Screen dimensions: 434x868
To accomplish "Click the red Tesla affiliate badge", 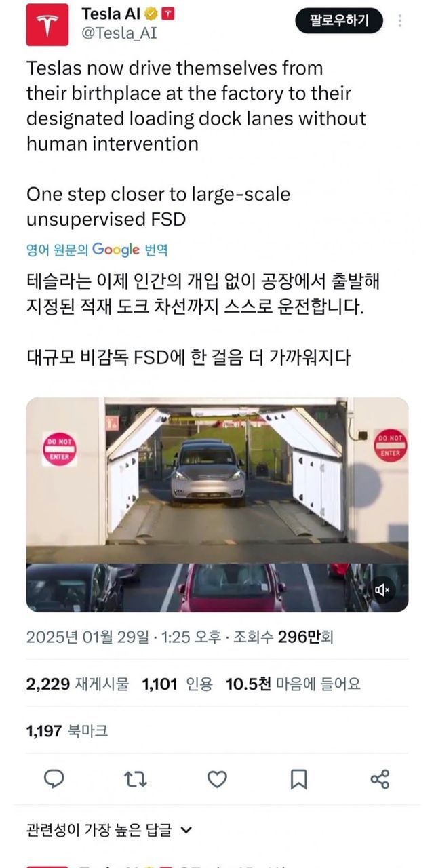I will pyautogui.click(x=171, y=14).
